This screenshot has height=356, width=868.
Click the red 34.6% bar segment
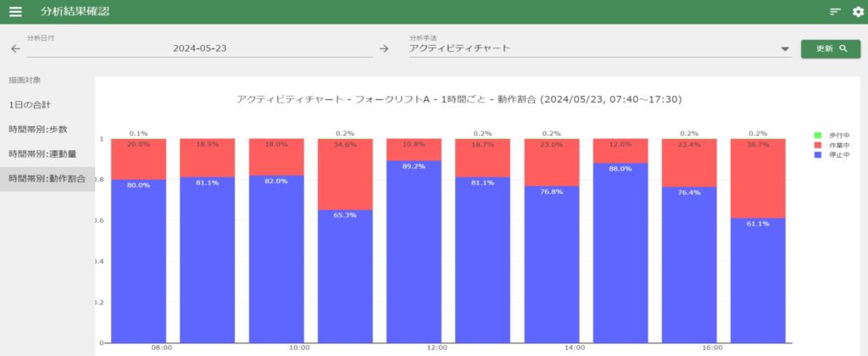click(344, 174)
